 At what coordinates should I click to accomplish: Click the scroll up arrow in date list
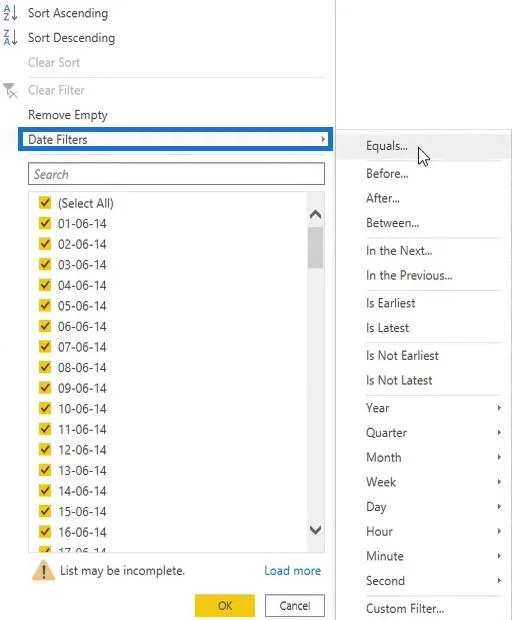(x=315, y=215)
